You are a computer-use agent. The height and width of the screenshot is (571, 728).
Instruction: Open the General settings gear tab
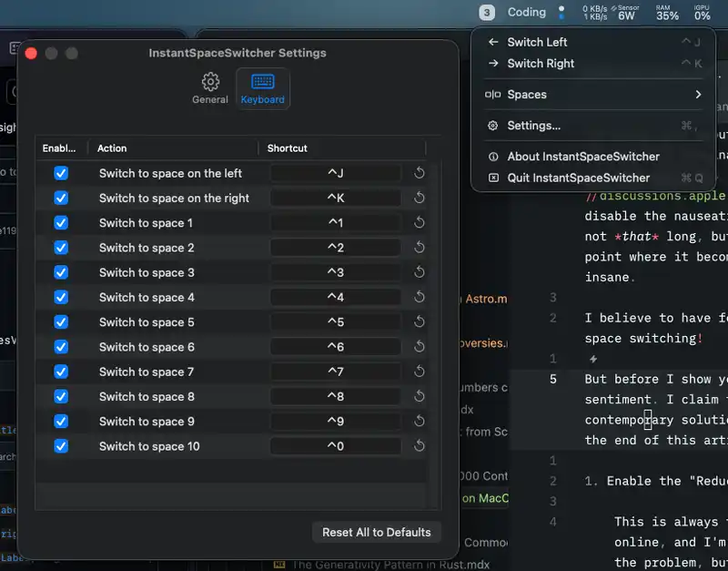click(x=210, y=88)
